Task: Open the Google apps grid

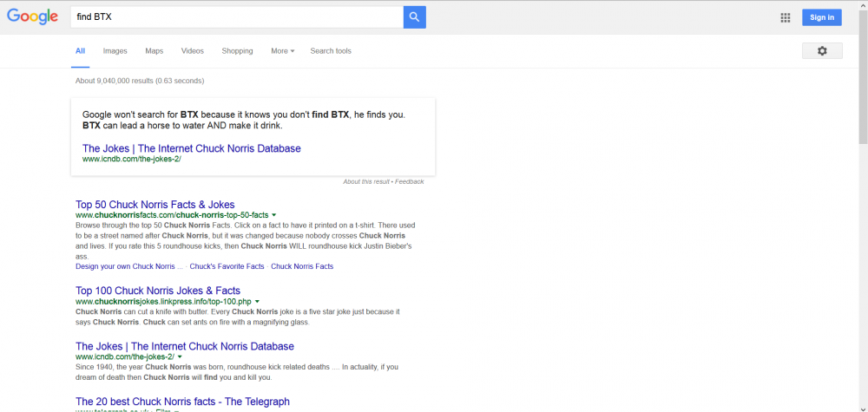Action: click(786, 17)
